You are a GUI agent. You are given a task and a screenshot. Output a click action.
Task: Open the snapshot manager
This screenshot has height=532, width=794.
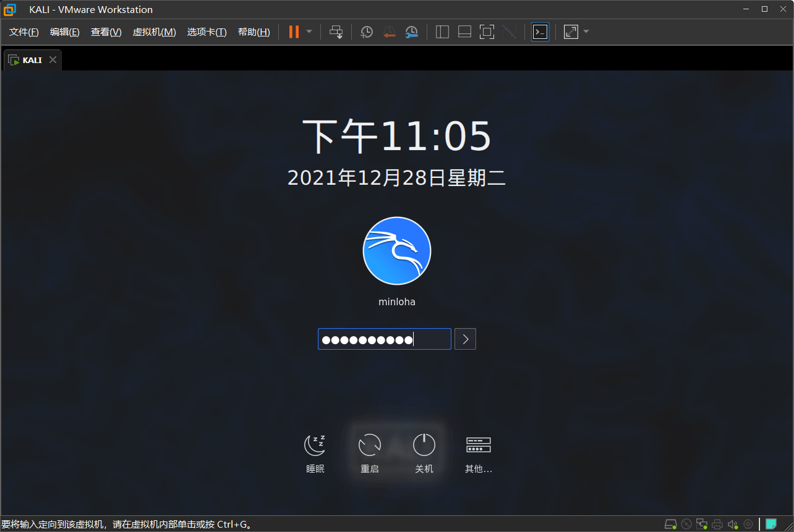click(x=412, y=32)
